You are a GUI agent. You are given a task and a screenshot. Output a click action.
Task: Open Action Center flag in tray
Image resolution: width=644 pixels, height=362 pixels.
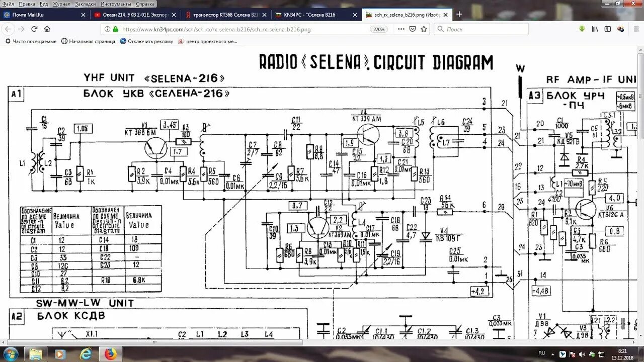(572, 354)
